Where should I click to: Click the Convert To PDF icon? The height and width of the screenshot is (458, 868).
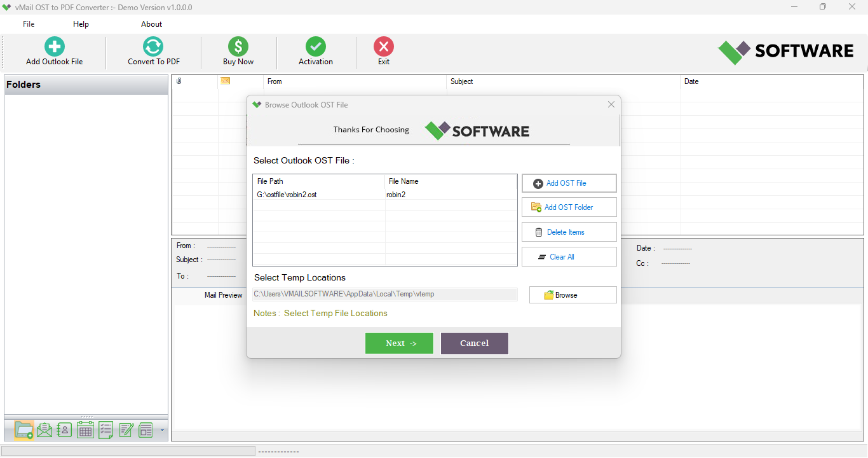pyautogui.click(x=153, y=51)
